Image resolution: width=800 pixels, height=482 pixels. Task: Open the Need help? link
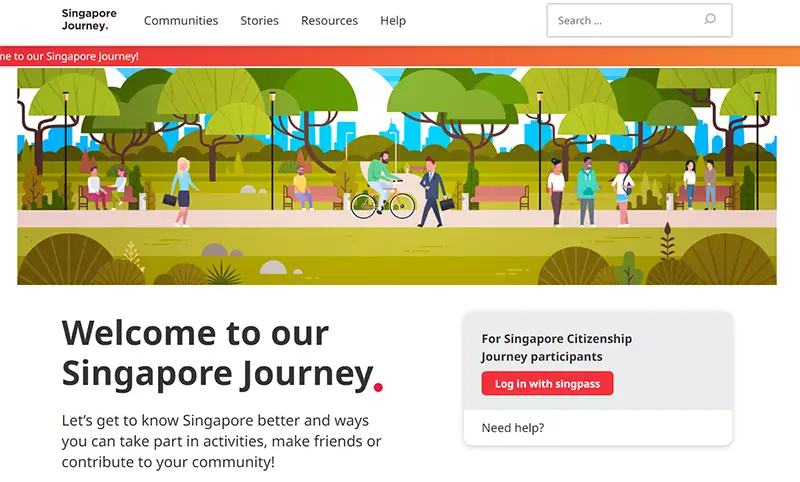[x=513, y=427]
